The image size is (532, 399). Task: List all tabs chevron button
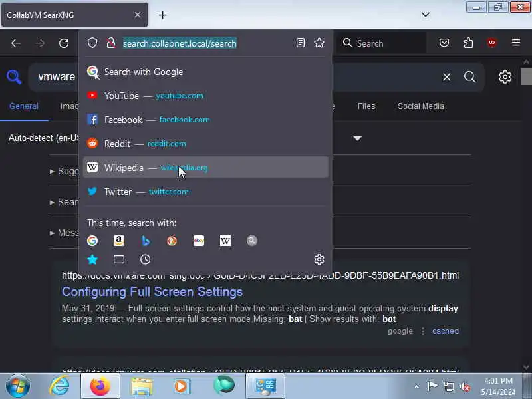coord(426,15)
